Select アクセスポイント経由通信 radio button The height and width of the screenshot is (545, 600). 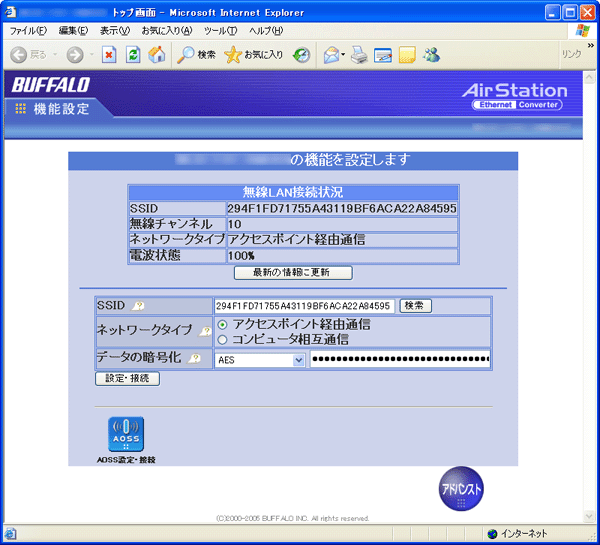pos(222,325)
